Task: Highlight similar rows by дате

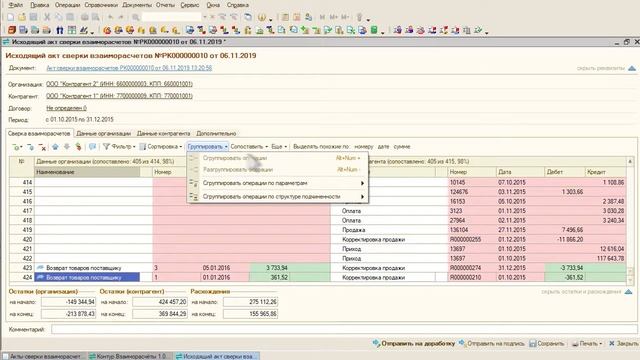Action: click(383, 147)
